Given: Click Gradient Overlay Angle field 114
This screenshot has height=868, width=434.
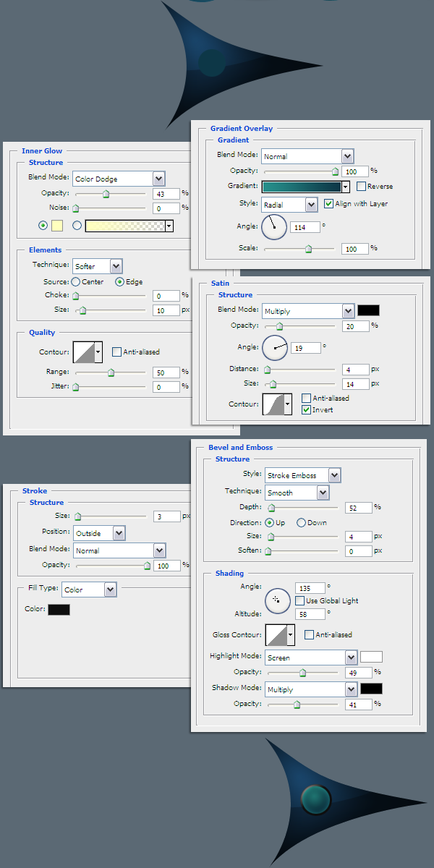Looking at the screenshot, I should click(305, 227).
